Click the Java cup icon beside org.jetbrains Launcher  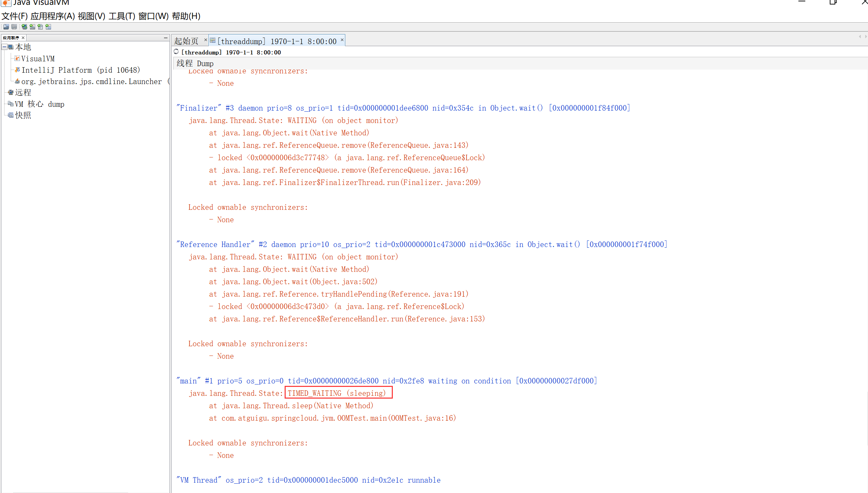coord(17,81)
